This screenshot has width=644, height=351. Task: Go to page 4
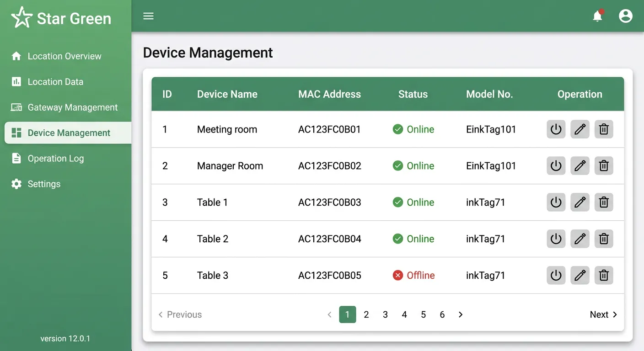click(404, 314)
